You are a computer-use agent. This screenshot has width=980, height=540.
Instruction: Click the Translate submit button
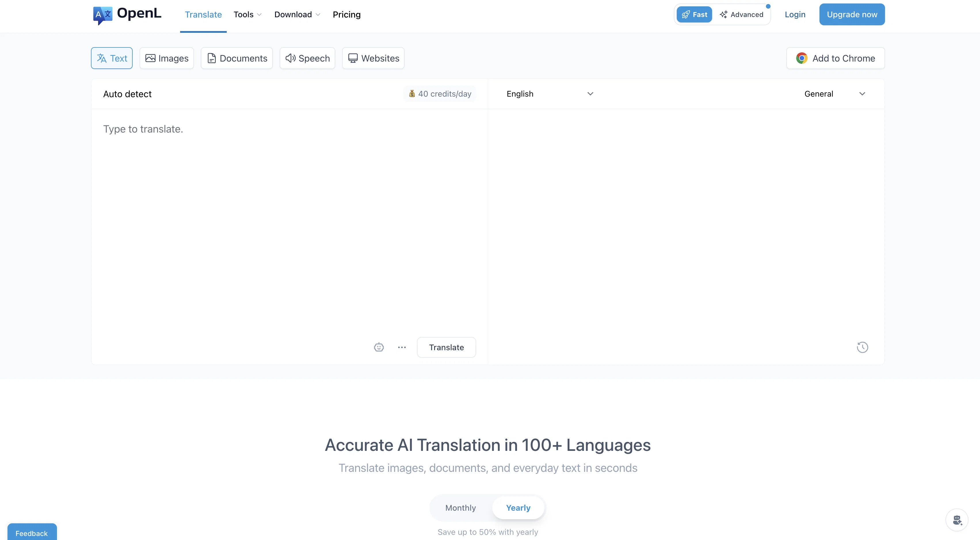pyautogui.click(x=446, y=347)
